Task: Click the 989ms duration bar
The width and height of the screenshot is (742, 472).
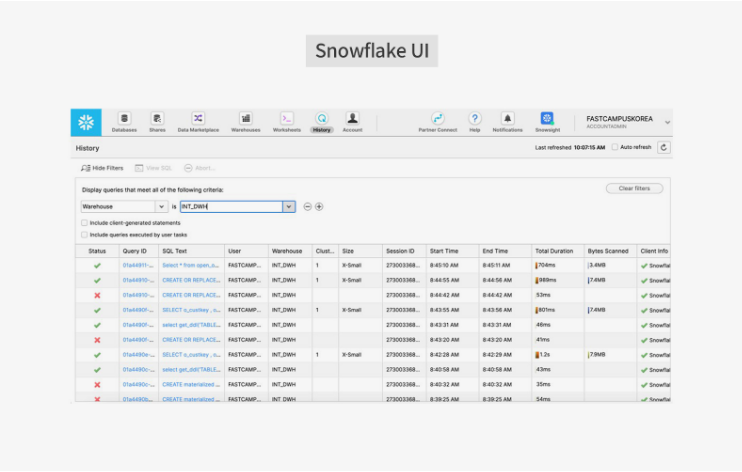Action: tap(537, 280)
